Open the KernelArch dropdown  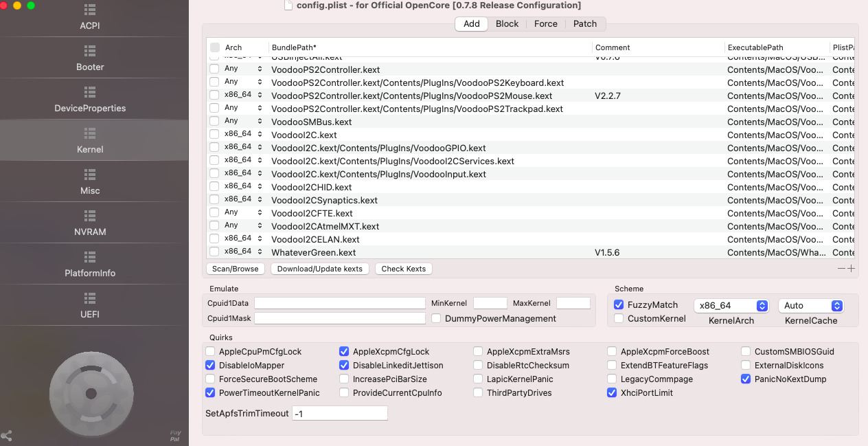731,305
